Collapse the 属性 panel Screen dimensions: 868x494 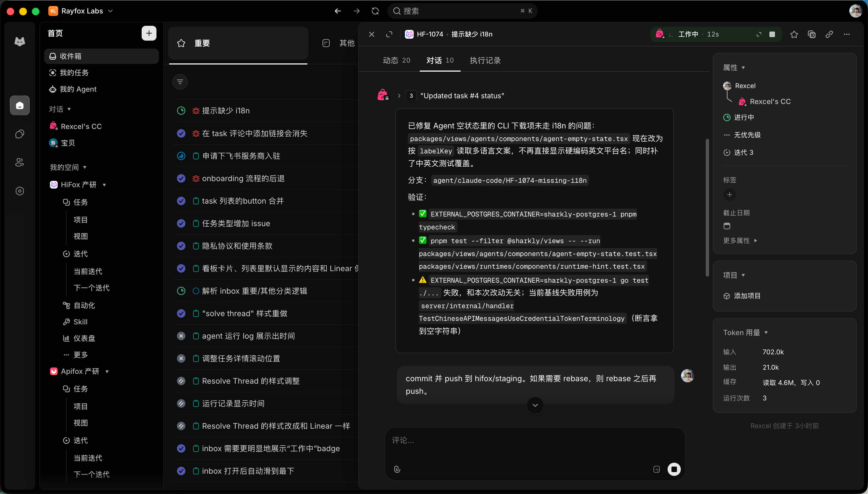tap(734, 68)
